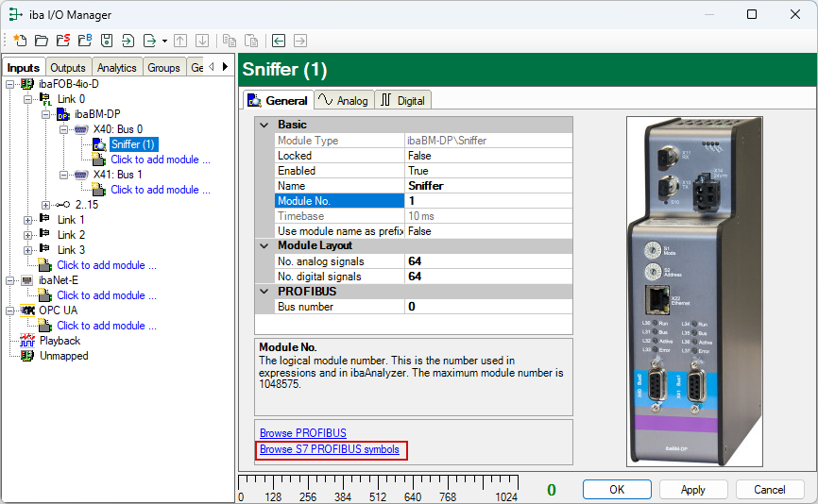The height and width of the screenshot is (504, 818).
Task: Click the folder icon with red S
Action: (62, 41)
